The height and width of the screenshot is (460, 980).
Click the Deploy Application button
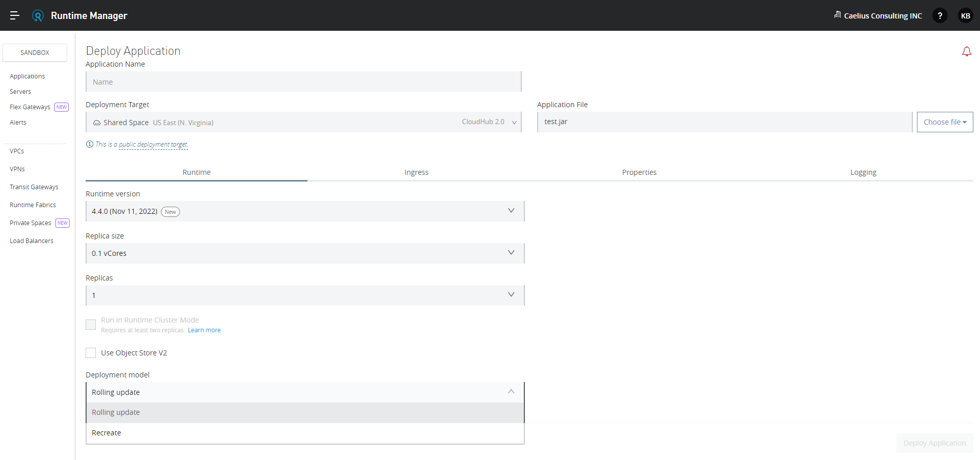click(x=934, y=443)
